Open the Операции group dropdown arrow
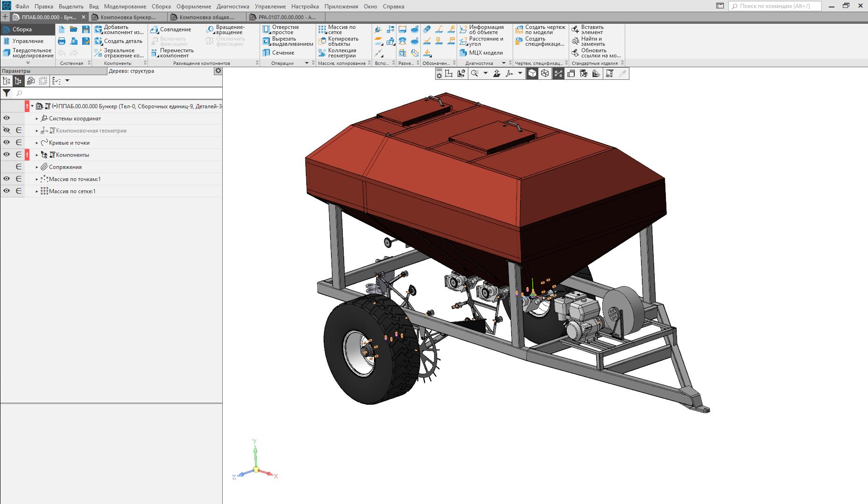The height and width of the screenshot is (504, 868). [307, 63]
